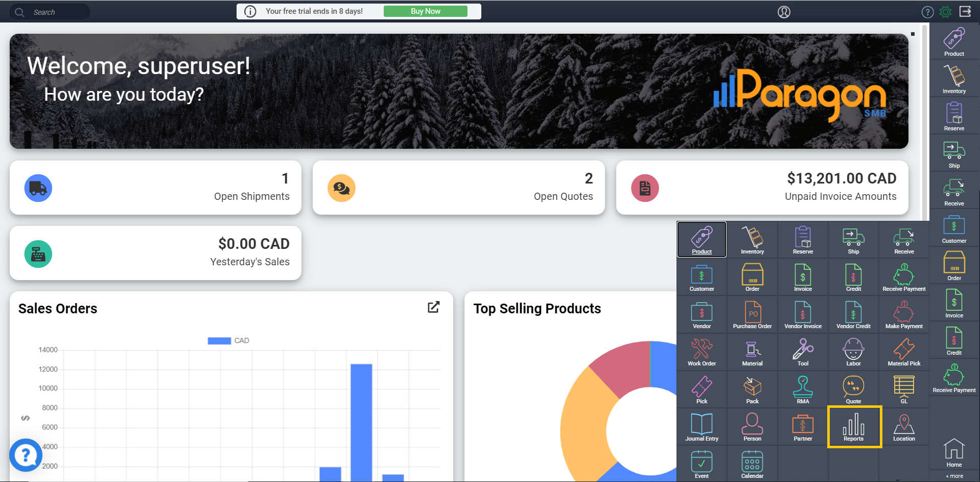Viewport: 980px width, 482px height.
Task: Open the RMA module
Action: tap(803, 389)
